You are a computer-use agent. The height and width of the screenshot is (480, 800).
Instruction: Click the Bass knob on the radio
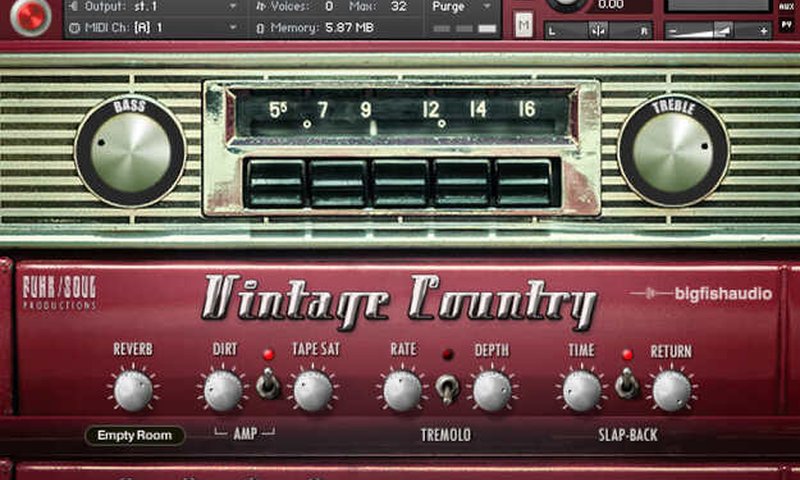point(130,151)
